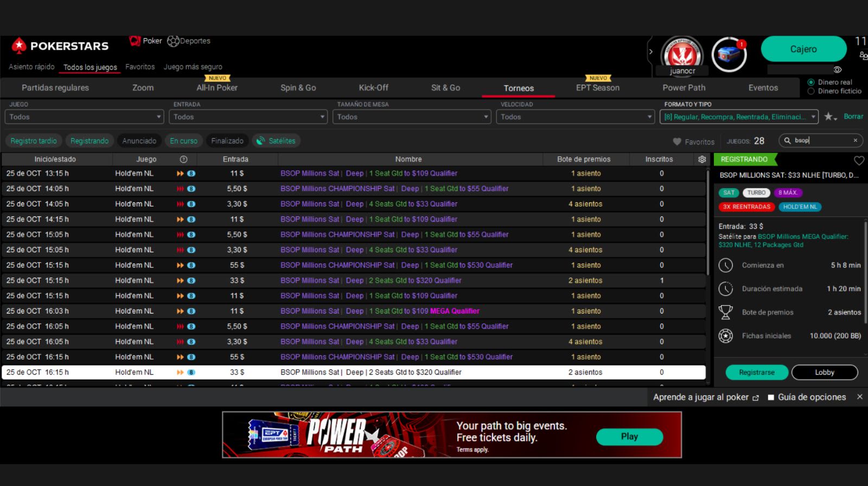Open the Entrada filter dropdown

point(248,117)
